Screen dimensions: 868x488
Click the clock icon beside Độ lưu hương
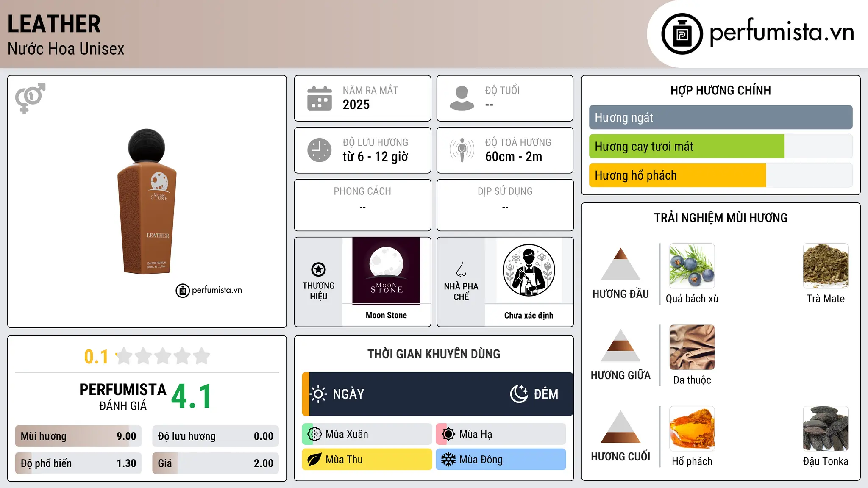coord(320,150)
